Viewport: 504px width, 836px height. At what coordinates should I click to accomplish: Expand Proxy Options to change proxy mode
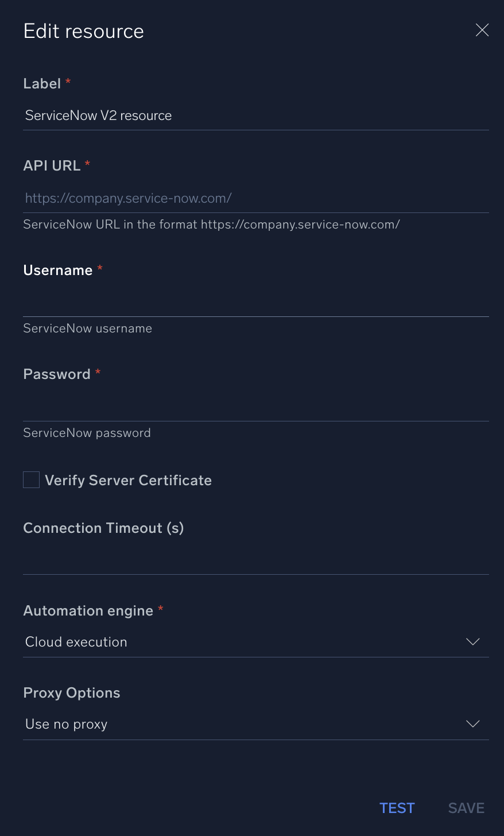[472, 723]
